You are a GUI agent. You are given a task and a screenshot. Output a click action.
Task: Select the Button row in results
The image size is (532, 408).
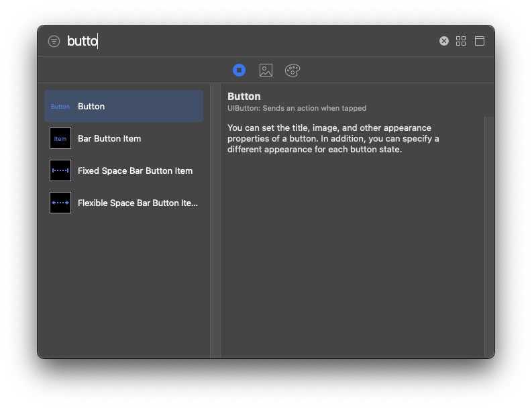[x=124, y=106]
